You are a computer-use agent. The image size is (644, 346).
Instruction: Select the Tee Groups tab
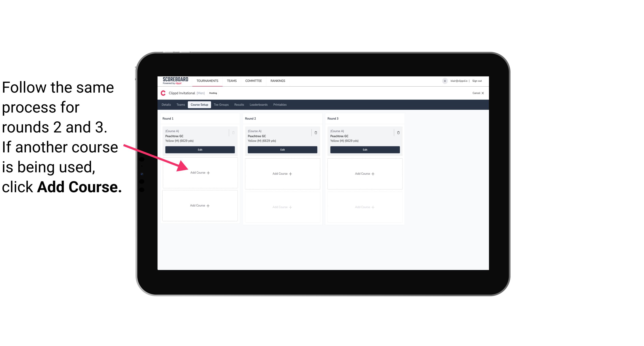click(221, 105)
